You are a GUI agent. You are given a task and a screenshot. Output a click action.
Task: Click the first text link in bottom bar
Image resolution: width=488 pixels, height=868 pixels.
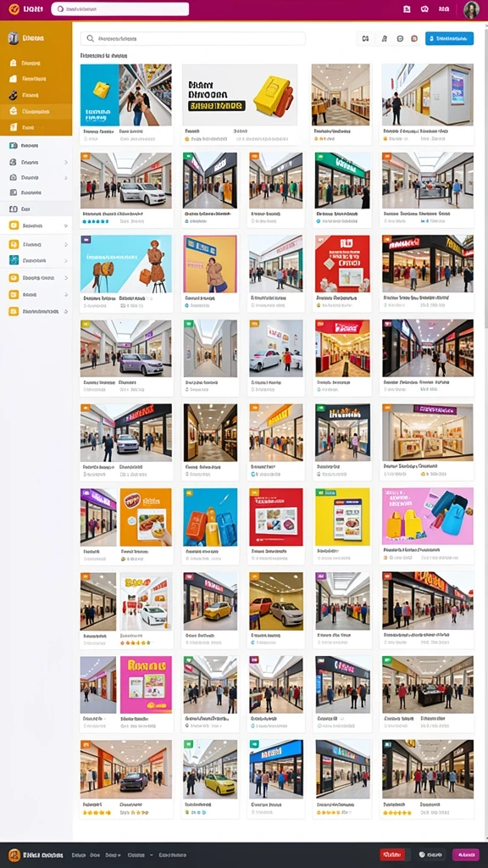click(x=78, y=854)
